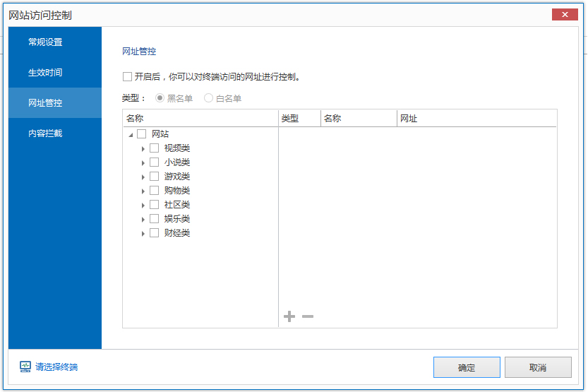Tick the root 网站 checkbox
588x392 pixels.
click(x=141, y=134)
